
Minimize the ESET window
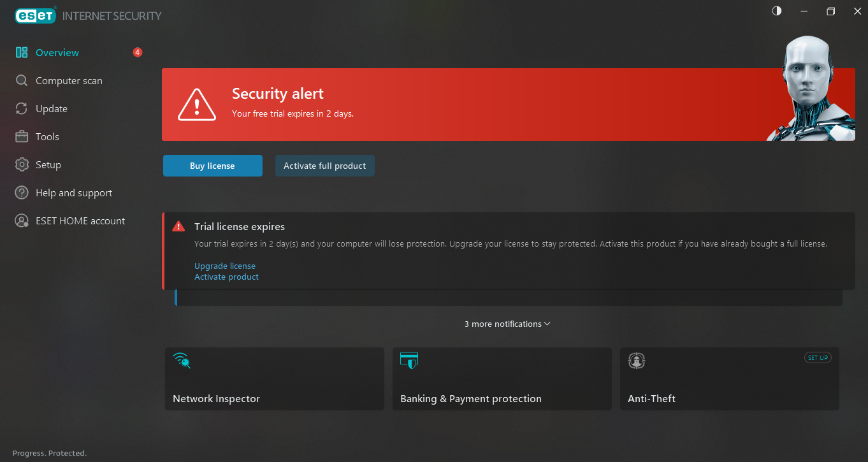pos(804,11)
